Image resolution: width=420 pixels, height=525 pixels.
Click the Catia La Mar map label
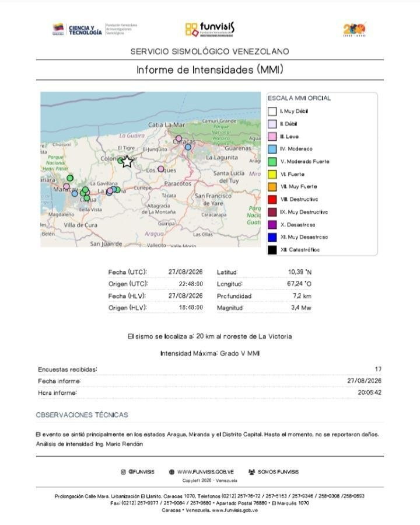click(166, 125)
